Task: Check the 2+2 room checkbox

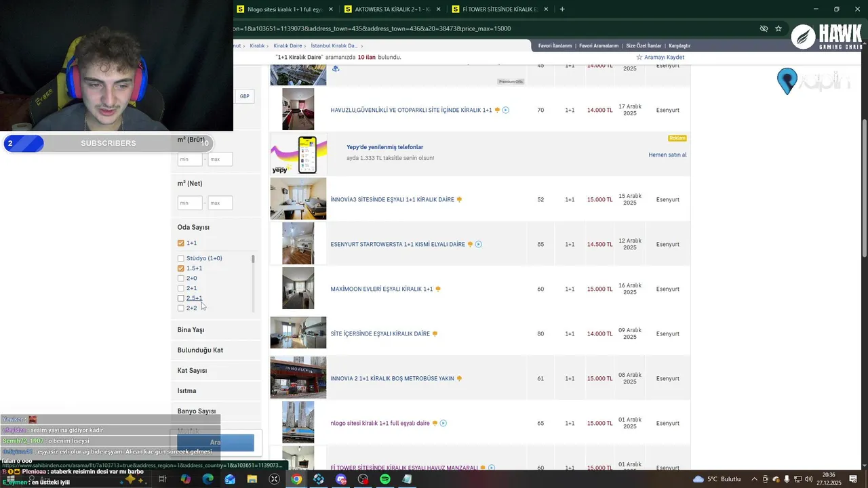Action: click(x=181, y=308)
